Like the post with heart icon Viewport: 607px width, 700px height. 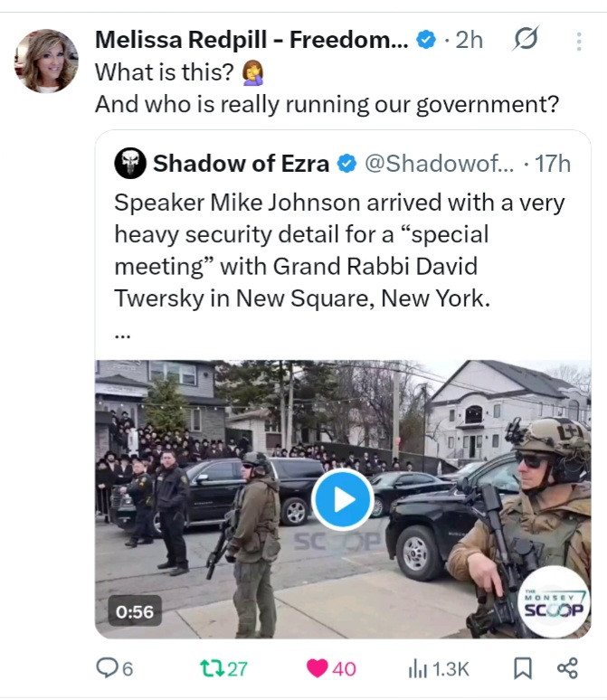pos(318,668)
